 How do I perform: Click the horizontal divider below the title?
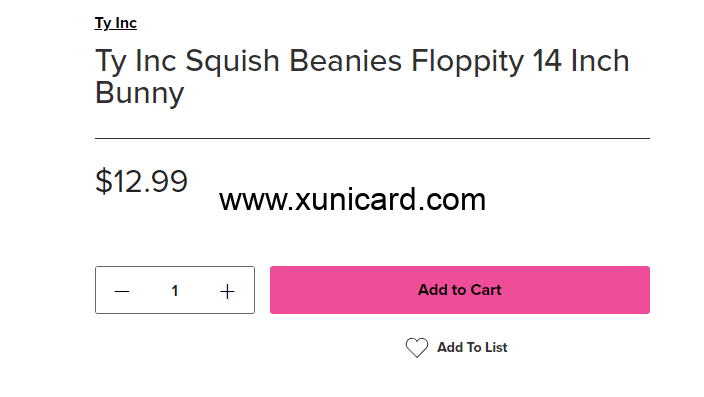click(x=372, y=138)
